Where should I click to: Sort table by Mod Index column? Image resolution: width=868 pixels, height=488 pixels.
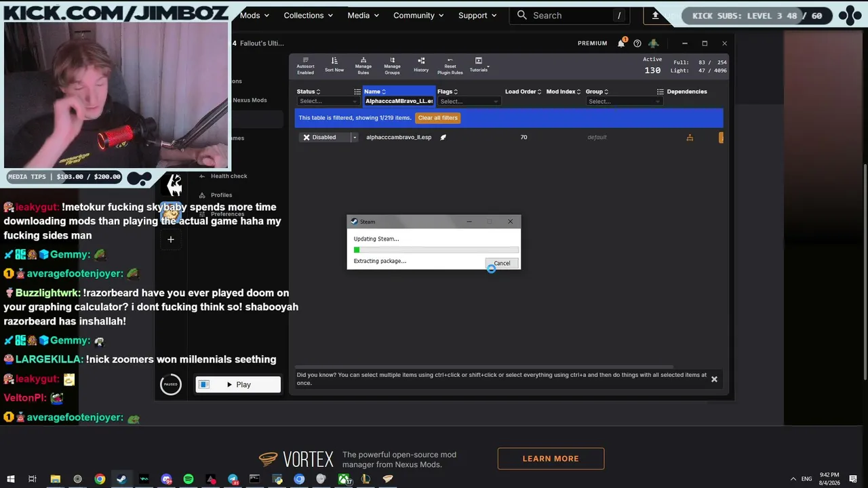[564, 91]
